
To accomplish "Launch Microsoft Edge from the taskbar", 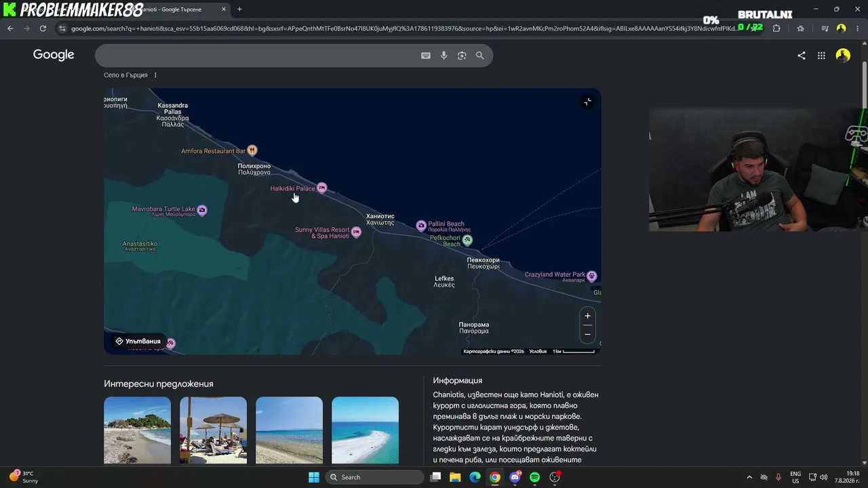I will coord(475,477).
